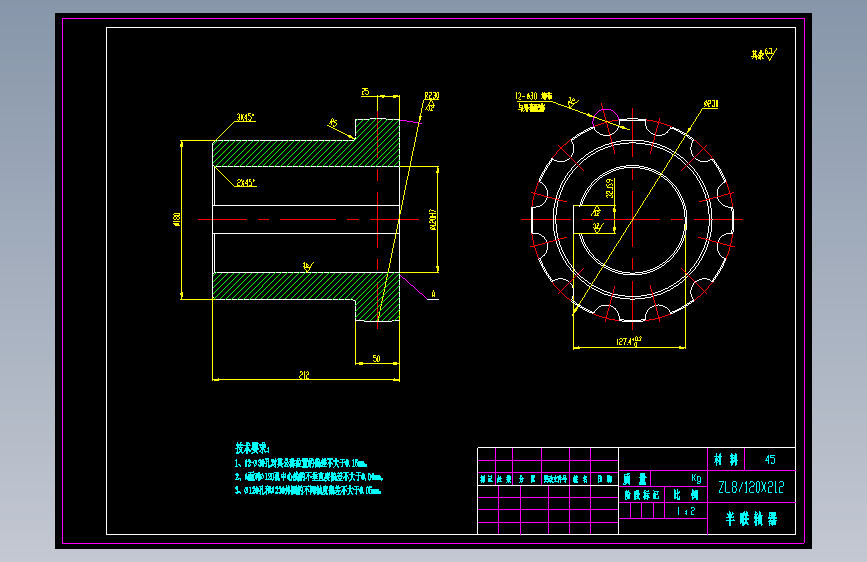Click the material value "45" in title block
This screenshot has width=867, height=562.
pyautogui.click(x=770, y=460)
